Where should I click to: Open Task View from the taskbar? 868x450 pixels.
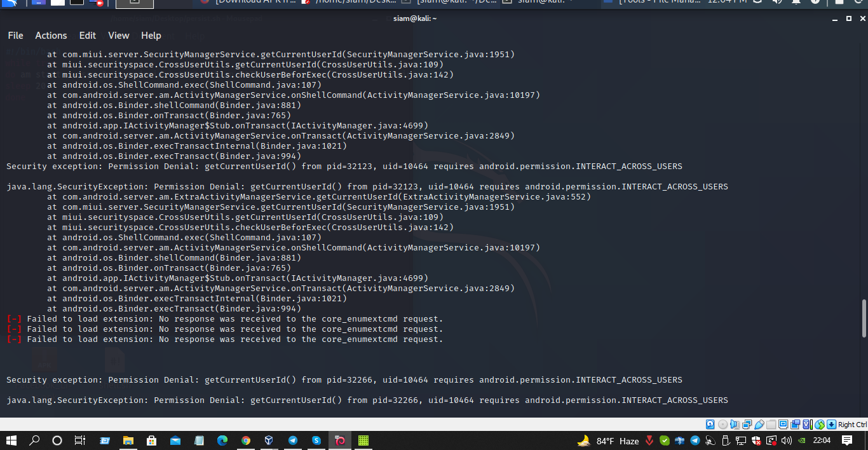(x=79, y=440)
